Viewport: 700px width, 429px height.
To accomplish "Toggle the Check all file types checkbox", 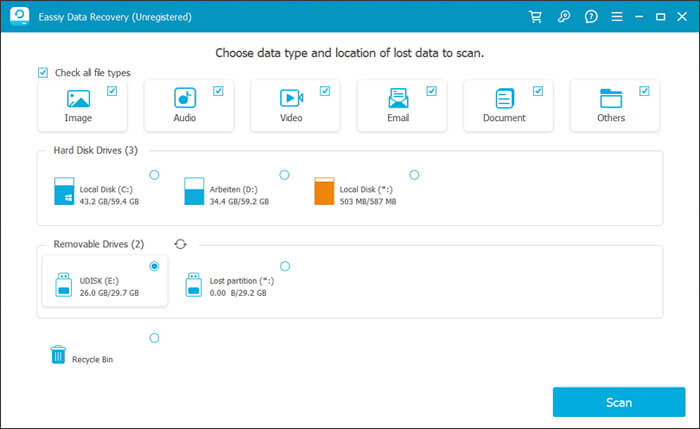I will (43, 72).
